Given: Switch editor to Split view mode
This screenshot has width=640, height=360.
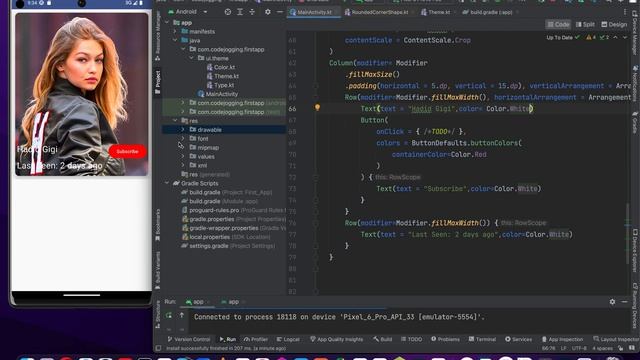Looking at the screenshot, I should click(x=585, y=24).
